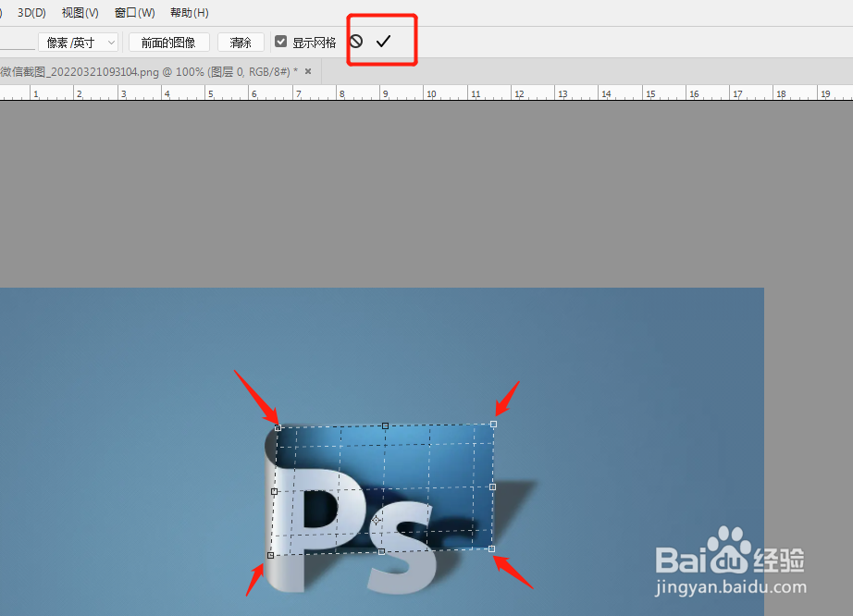Close the 微信截图 document tab
This screenshot has width=853, height=616.
click(308, 71)
